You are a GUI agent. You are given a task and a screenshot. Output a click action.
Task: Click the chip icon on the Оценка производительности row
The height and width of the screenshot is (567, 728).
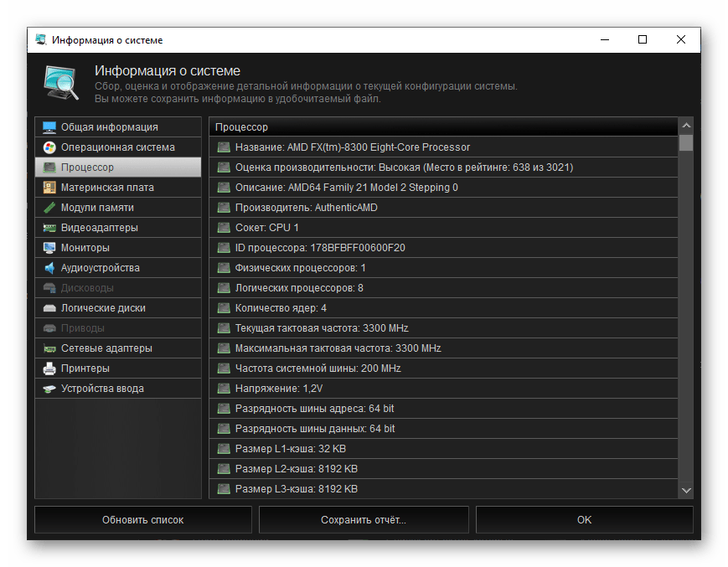(224, 167)
